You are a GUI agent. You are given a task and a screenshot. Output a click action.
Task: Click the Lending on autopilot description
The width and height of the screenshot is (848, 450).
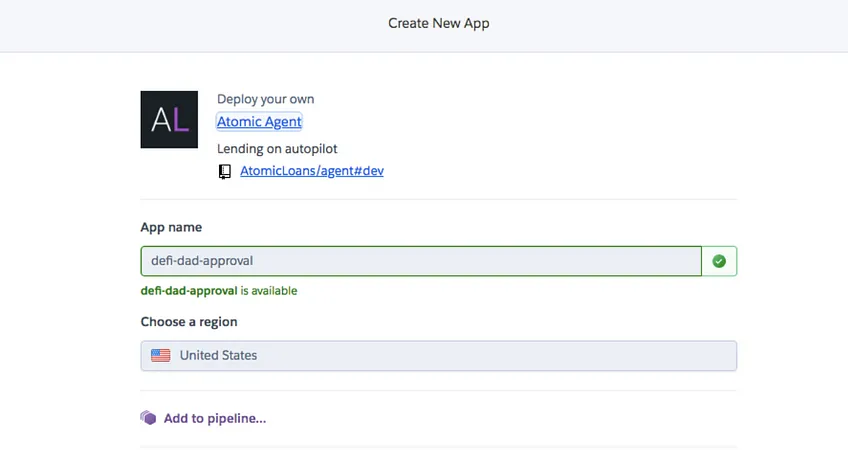pyautogui.click(x=277, y=149)
